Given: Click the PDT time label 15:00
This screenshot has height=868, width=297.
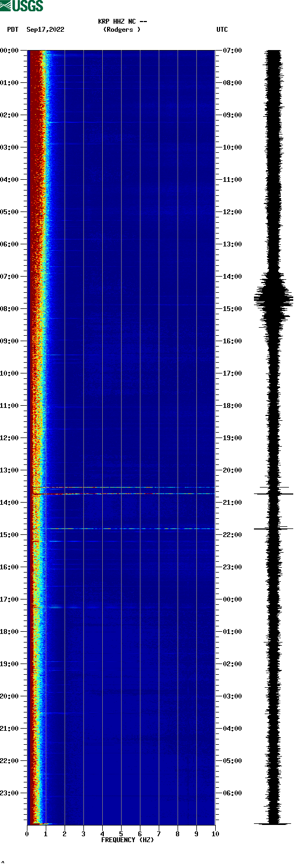Looking at the screenshot, I should [9, 535].
